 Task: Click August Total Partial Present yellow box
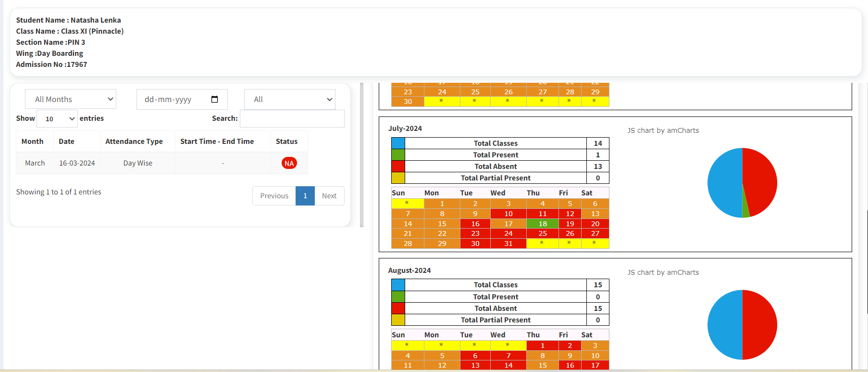pos(398,320)
